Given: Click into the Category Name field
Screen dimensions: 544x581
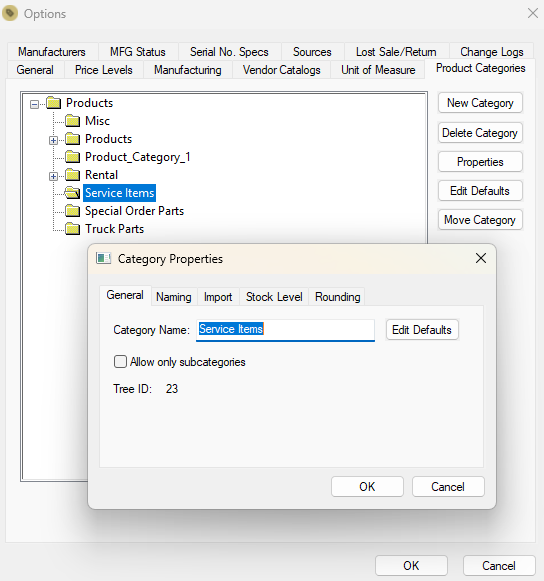Looking at the screenshot, I should (285, 329).
